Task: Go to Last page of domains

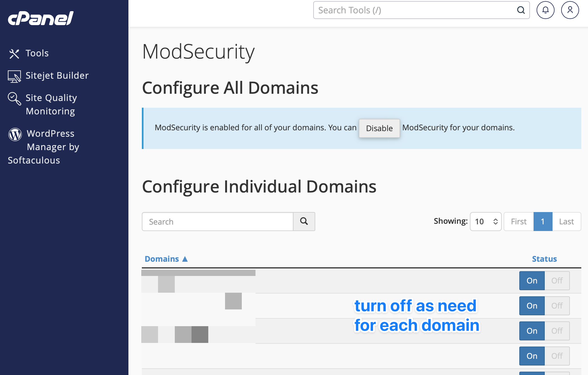Action: coord(567,222)
